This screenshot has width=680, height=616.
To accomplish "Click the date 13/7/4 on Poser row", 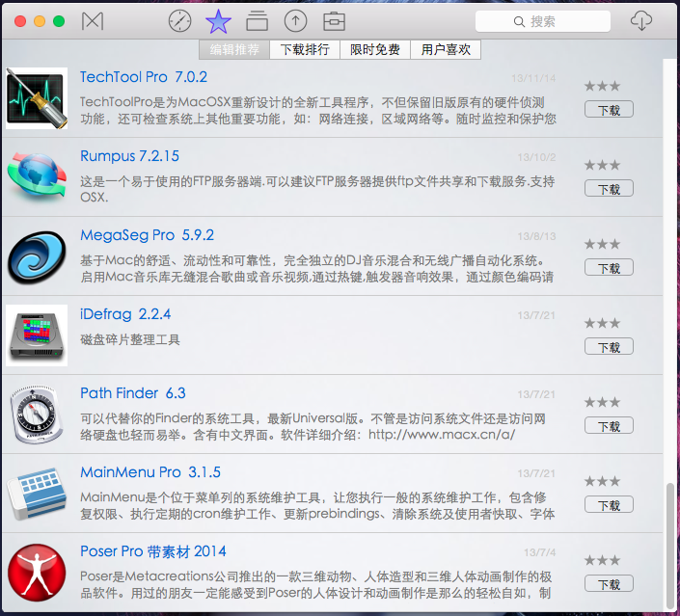I will [539, 552].
